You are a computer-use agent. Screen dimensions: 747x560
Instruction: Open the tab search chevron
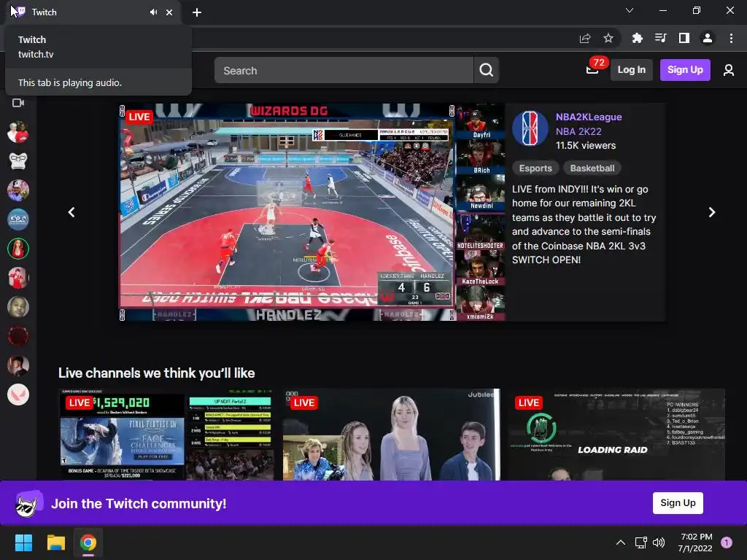(630, 10)
